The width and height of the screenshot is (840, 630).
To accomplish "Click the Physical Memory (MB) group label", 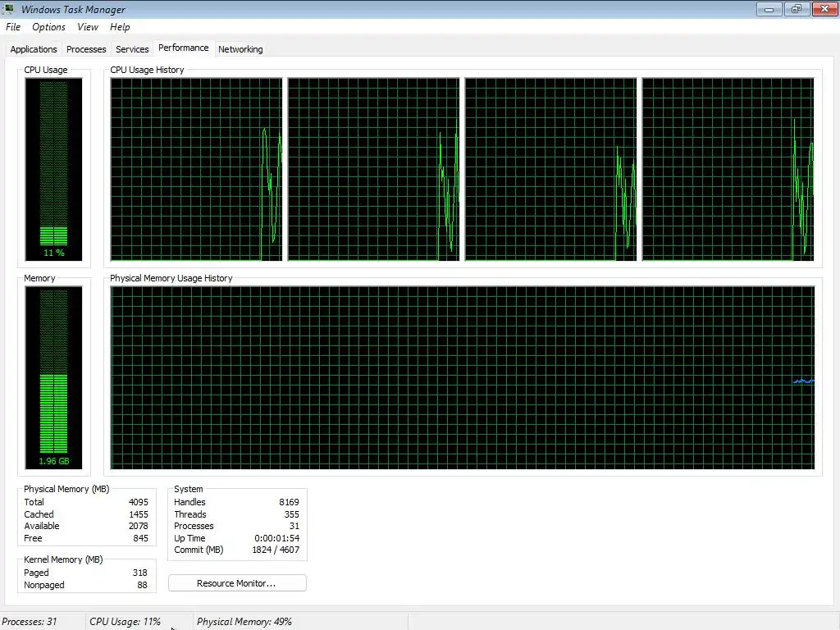I will (x=66, y=489).
